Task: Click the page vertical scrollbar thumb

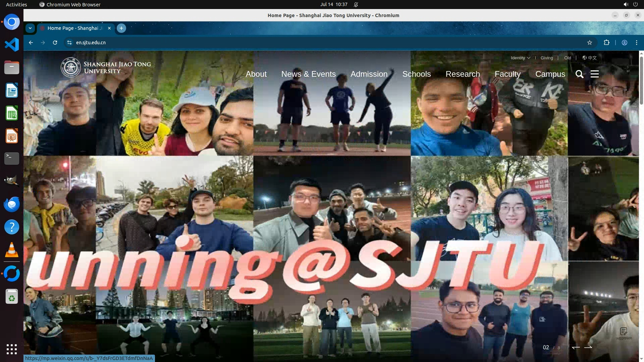Action: pos(641,80)
